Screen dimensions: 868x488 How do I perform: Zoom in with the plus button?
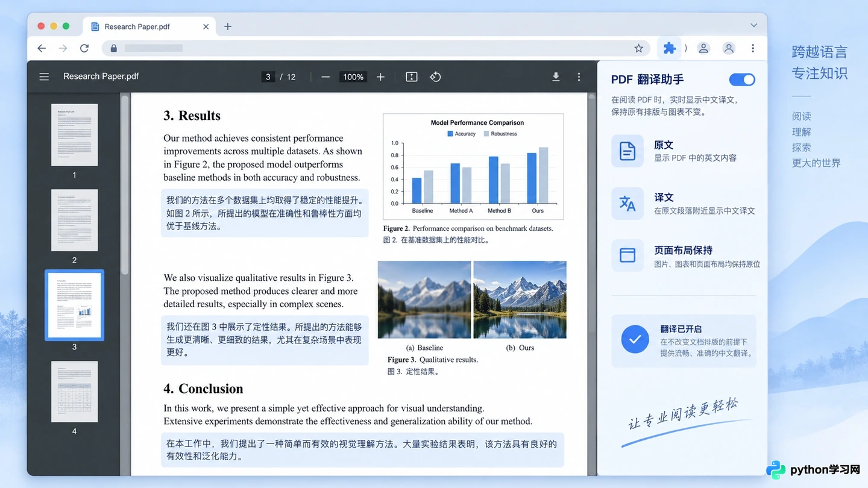coord(380,77)
